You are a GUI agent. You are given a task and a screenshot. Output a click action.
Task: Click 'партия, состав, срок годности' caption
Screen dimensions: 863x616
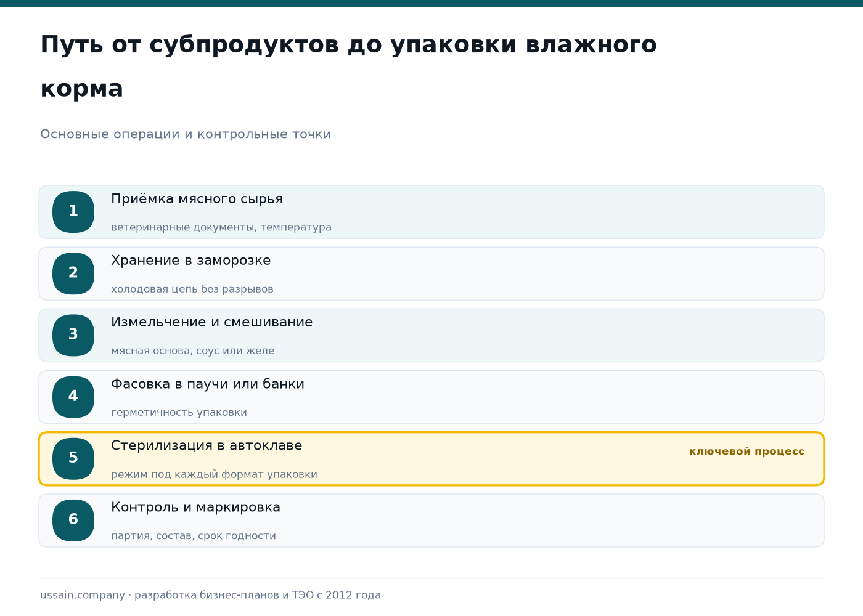[x=194, y=536]
